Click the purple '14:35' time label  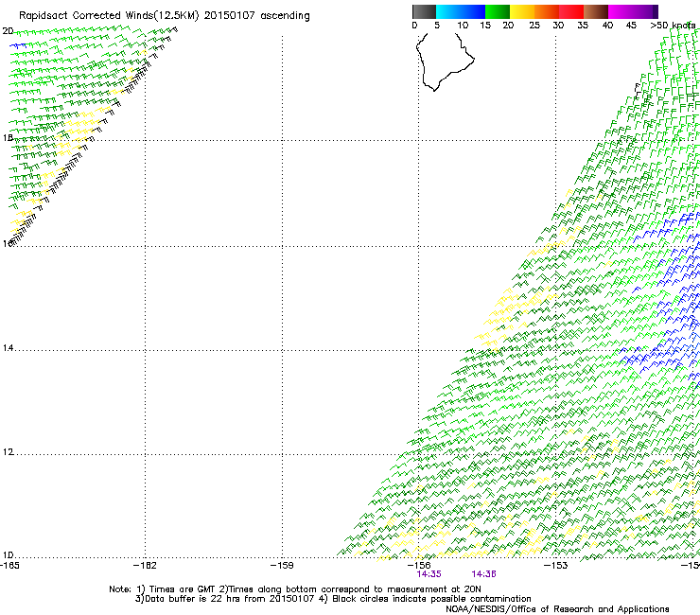click(x=429, y=574)
